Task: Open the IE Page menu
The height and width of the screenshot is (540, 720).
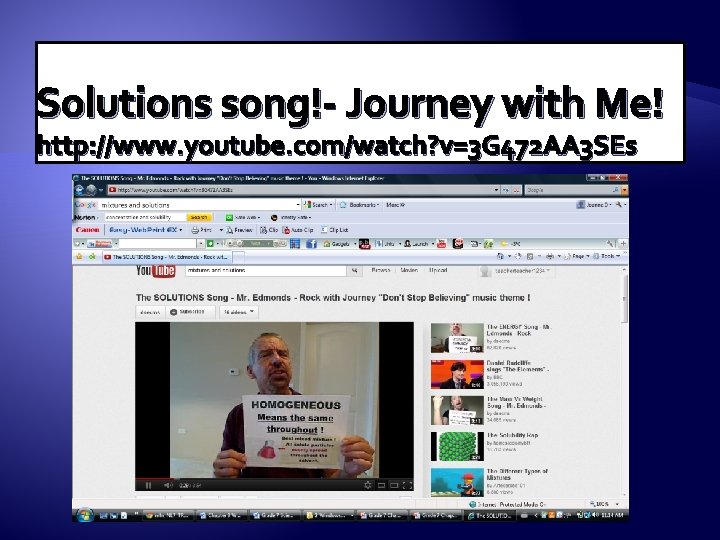Action: click(577, 256)
